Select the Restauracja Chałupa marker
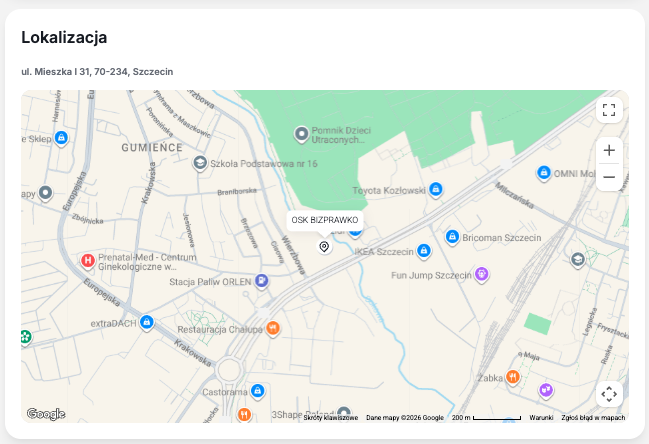The width and height of the screenshot is (649, 444). (x=273, y=327)
